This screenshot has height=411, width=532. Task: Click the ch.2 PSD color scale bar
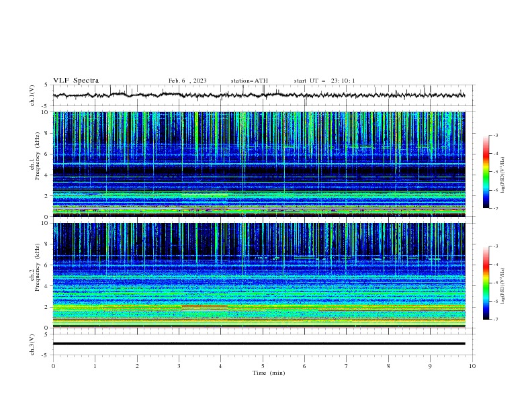[486, 283]
